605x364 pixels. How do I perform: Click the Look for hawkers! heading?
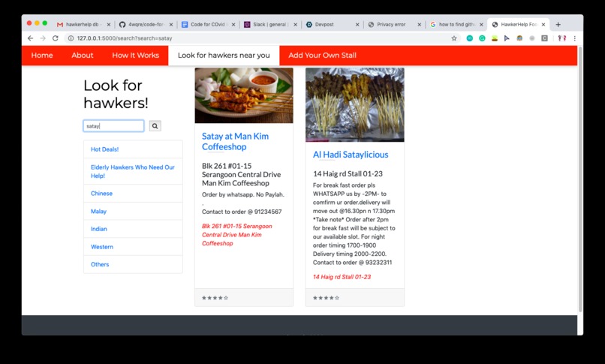[116, 94]
